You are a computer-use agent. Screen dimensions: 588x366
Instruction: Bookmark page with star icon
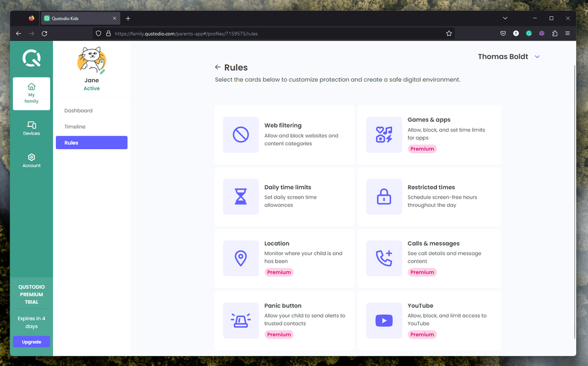(x=449, y=33)
